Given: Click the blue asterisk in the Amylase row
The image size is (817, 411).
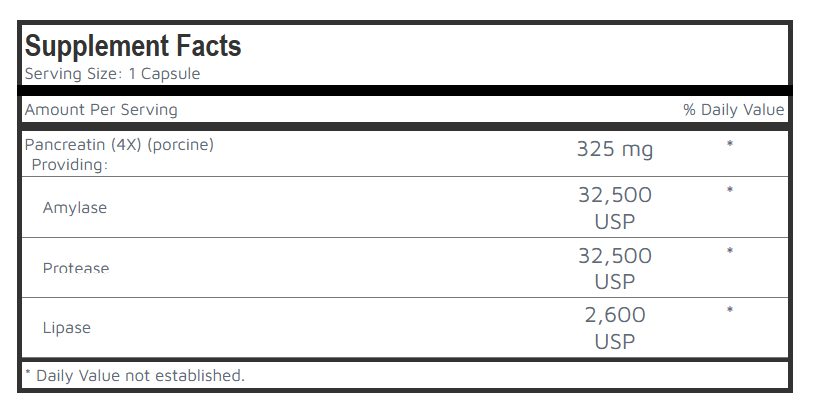Looking at the screenshot, I should pos(730,190).
